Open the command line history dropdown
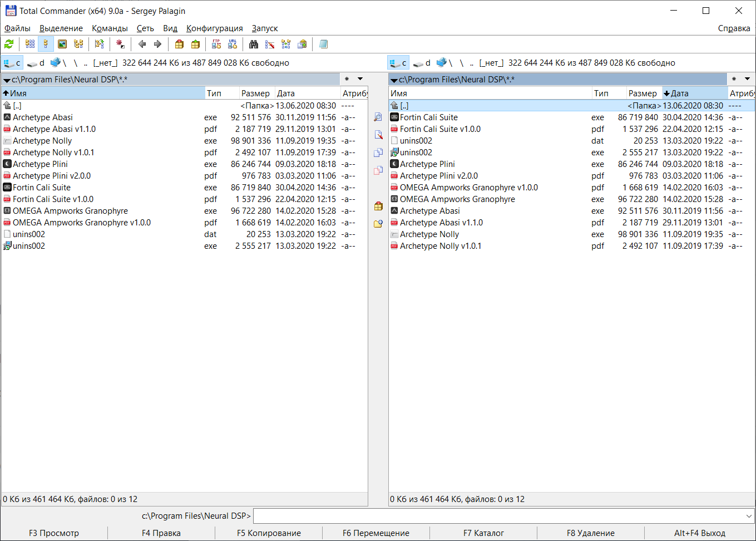The width and height of the screenshot is (756, 541). (x=749, y=516)
